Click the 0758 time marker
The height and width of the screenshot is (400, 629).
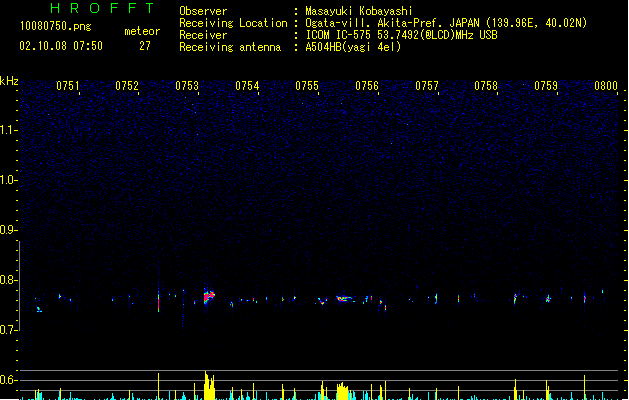tap(486, 86)
